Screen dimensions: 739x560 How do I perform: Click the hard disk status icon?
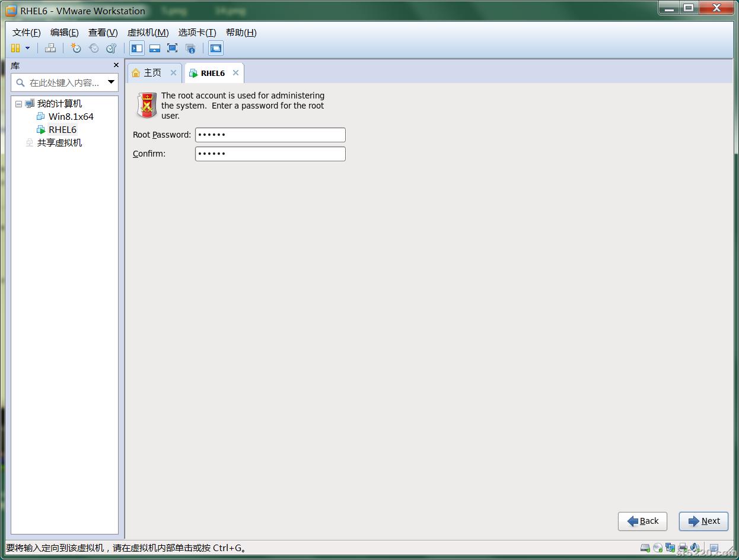(645, 548)
